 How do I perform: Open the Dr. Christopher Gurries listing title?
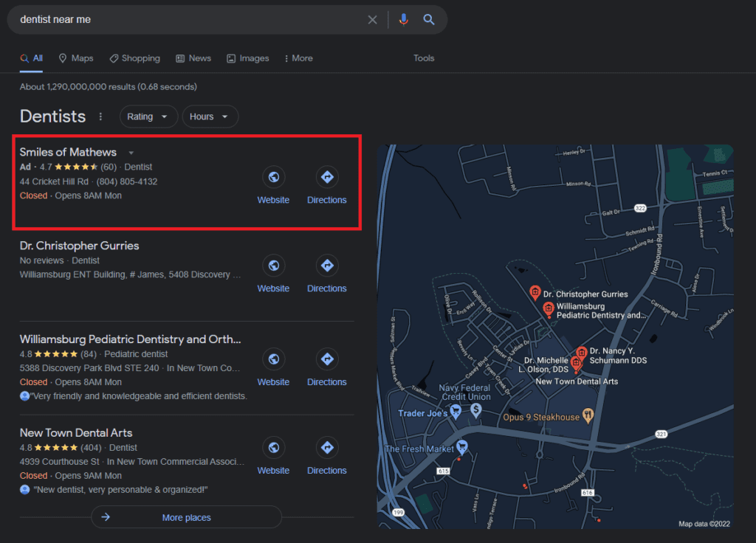click(x=80, y=246)
